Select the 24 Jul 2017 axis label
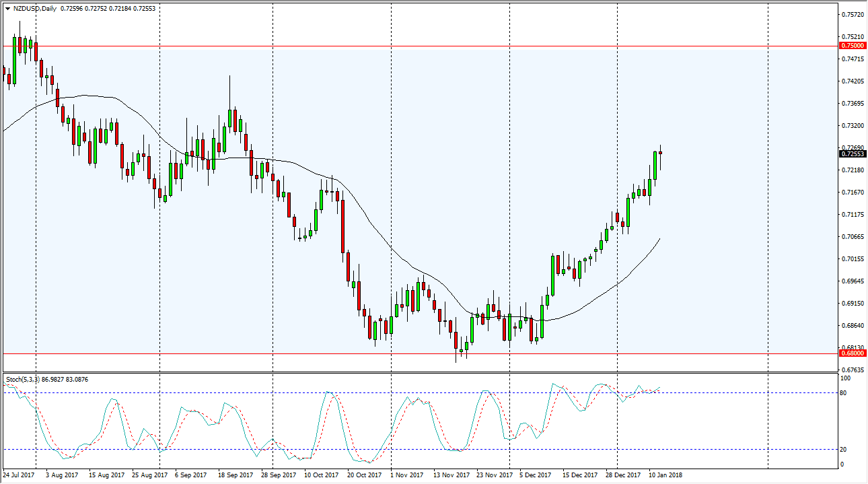 pos(18,475)
